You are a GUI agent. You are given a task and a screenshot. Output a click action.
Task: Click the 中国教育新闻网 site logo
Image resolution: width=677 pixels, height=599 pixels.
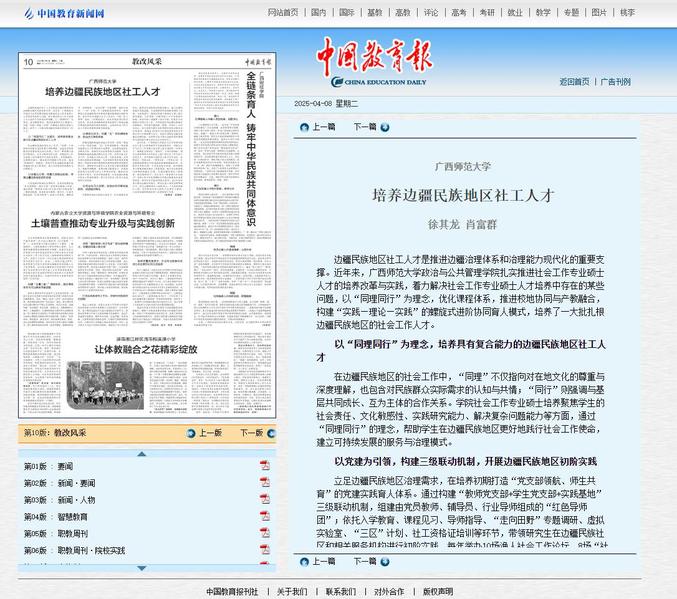coord(64,13)
